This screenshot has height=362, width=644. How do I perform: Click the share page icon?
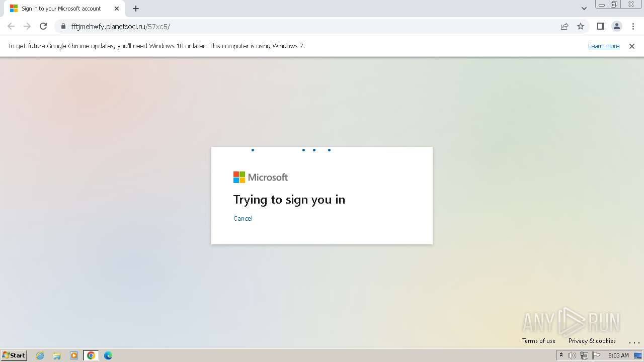tap(565, 26)
